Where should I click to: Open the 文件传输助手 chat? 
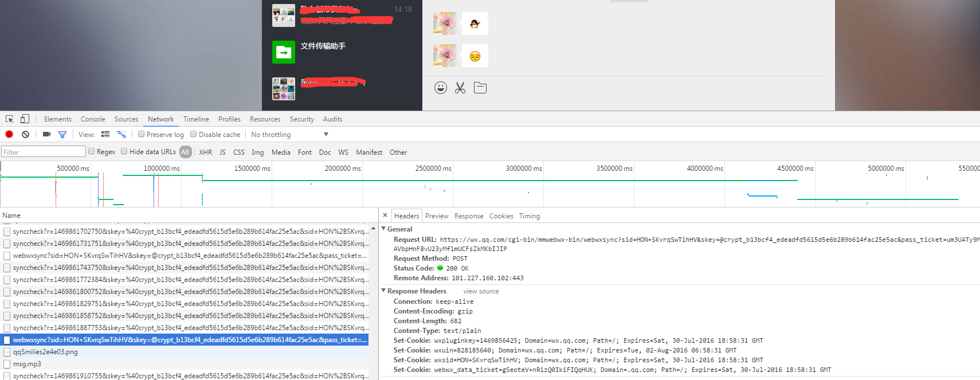(x=342, y=52)
